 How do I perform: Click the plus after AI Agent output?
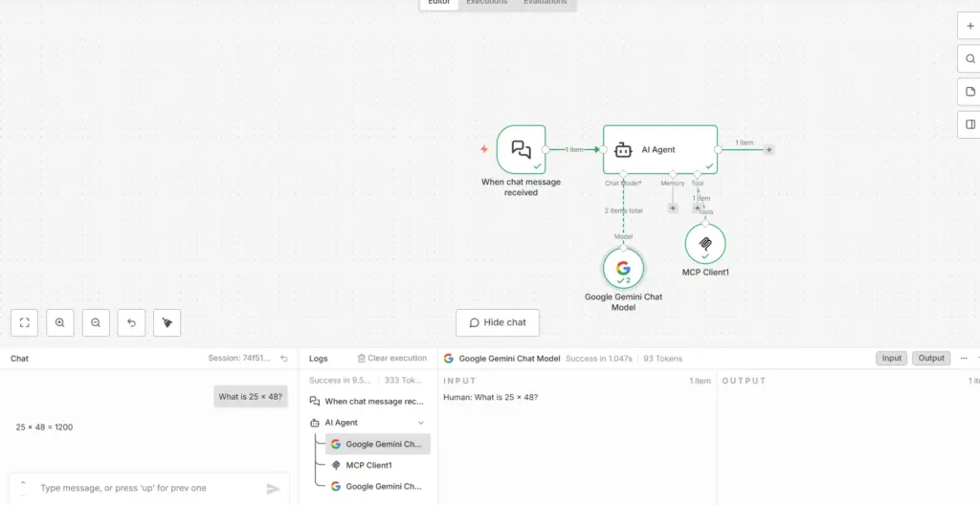tap(768, 149)
